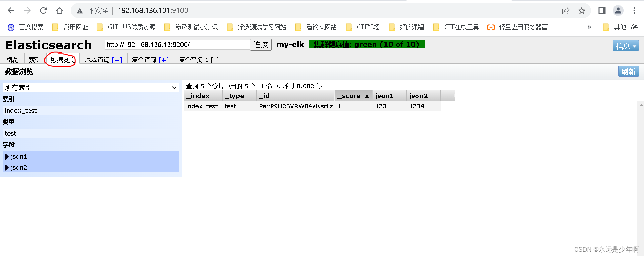
Task: Sort by _type column header
Action: click(x=239, y=96)
